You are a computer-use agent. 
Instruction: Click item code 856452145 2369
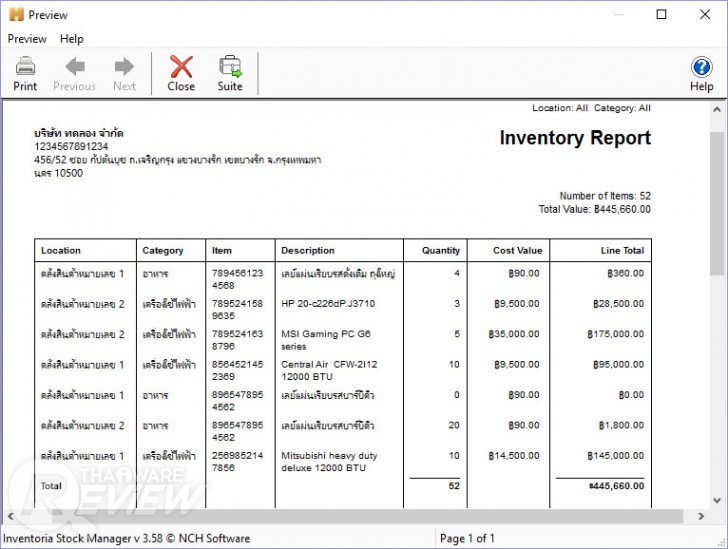[x=237, y=370]
